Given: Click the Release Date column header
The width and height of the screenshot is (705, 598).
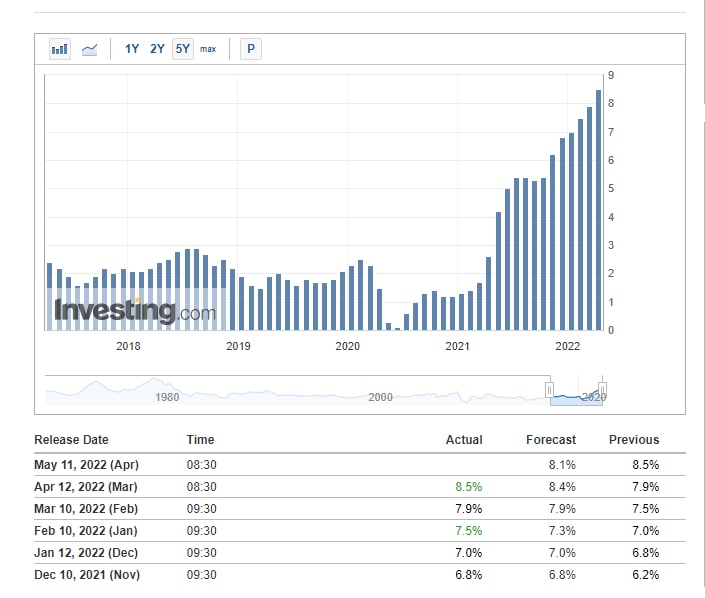Looking at the screenshot, I should pyautogui.click(x=71, y=440).
